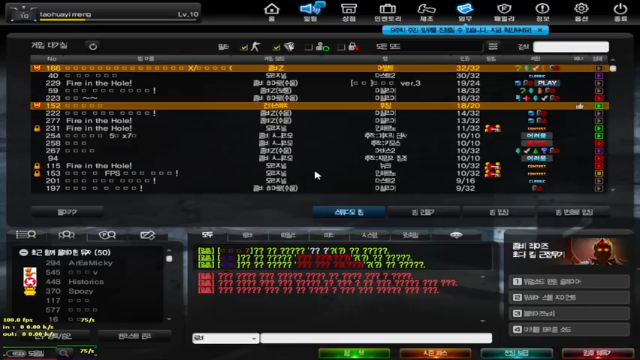This screenshot has width=640, height=360.
Task: Select the second chat channel tab
Action: coord(247,235)
